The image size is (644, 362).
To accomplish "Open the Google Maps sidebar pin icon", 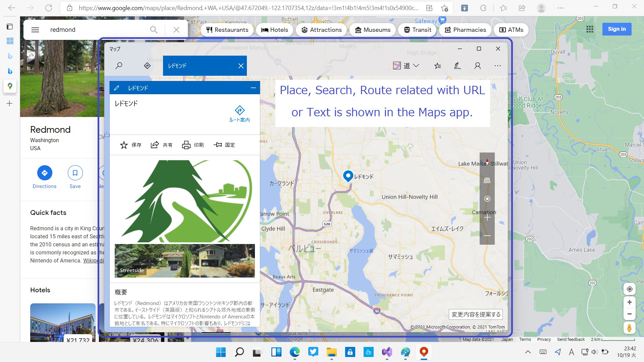I will 10,86.
